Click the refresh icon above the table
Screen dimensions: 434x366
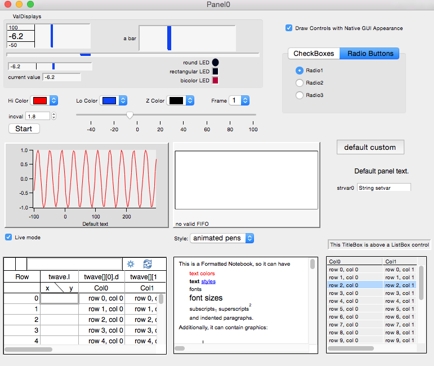147,264
